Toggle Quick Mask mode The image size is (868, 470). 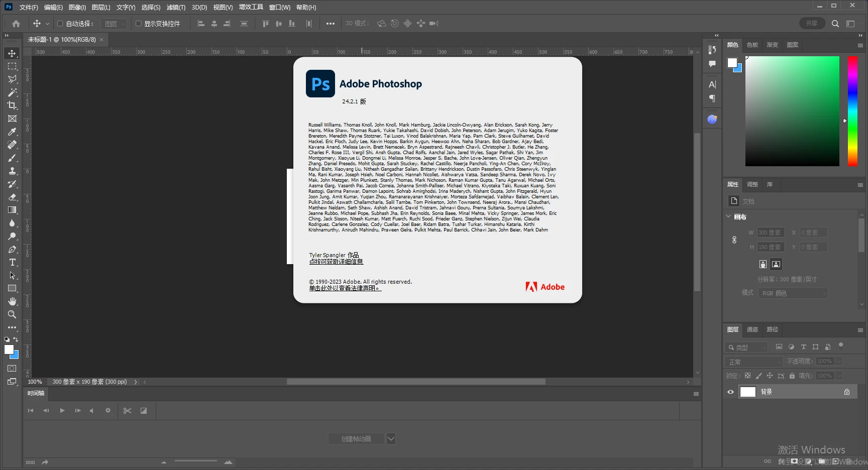point(12,369)
